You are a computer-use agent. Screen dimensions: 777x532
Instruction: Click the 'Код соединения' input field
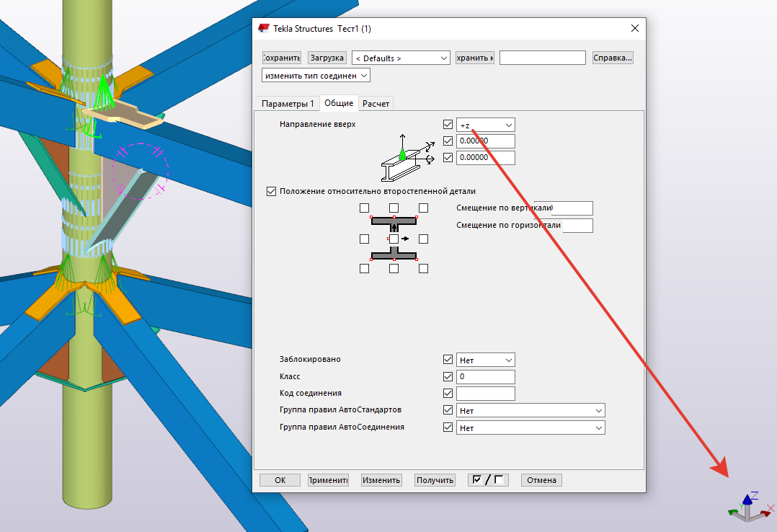click(486, 394)
